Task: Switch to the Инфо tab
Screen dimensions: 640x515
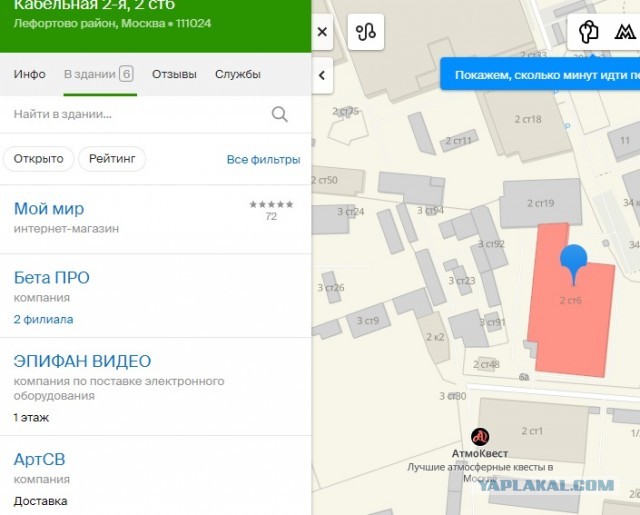Action: pyautogui.click(x=29, y=74)
